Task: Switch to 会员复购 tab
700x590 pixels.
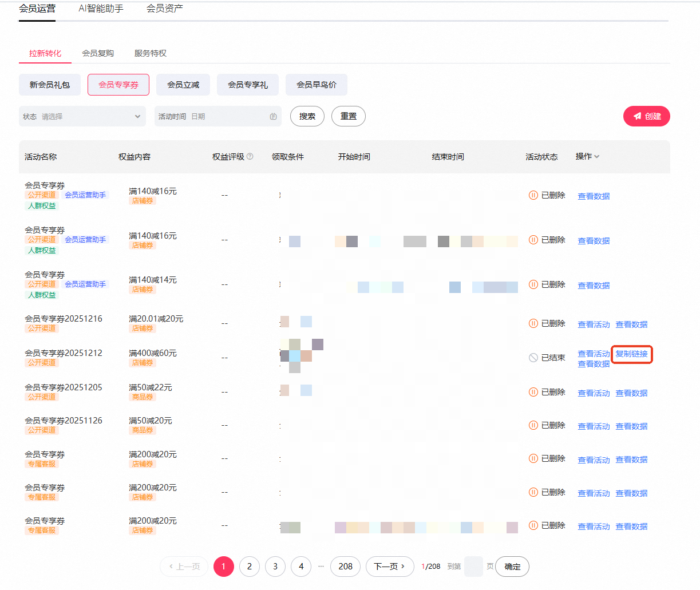Action: coord(98,53)
